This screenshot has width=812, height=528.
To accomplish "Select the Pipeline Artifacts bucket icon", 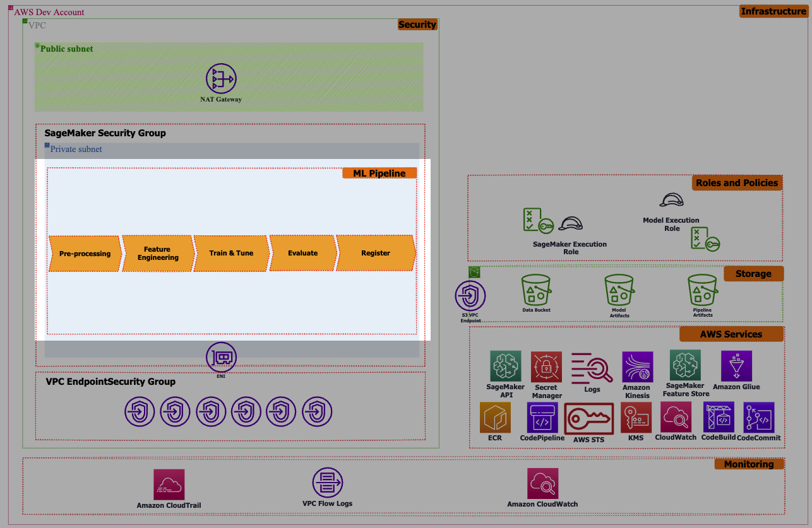I will pyautogui.click(x=702, y=290).
